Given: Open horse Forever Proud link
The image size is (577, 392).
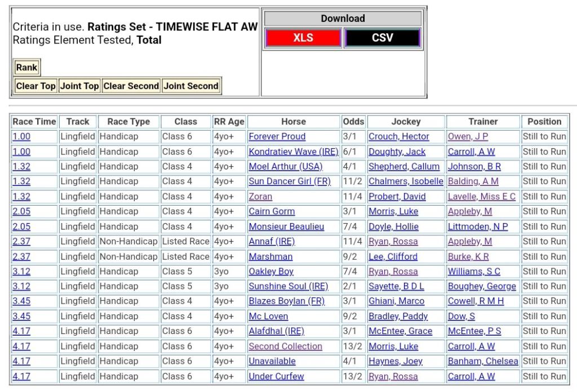Looking at the screenshot, I should tap(277, 137).
